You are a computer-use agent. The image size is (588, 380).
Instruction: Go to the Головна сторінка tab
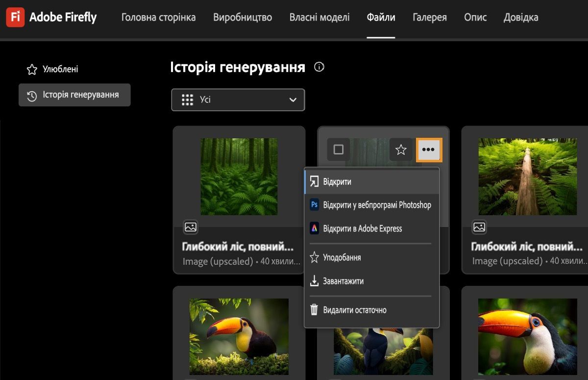coord(158,18)
